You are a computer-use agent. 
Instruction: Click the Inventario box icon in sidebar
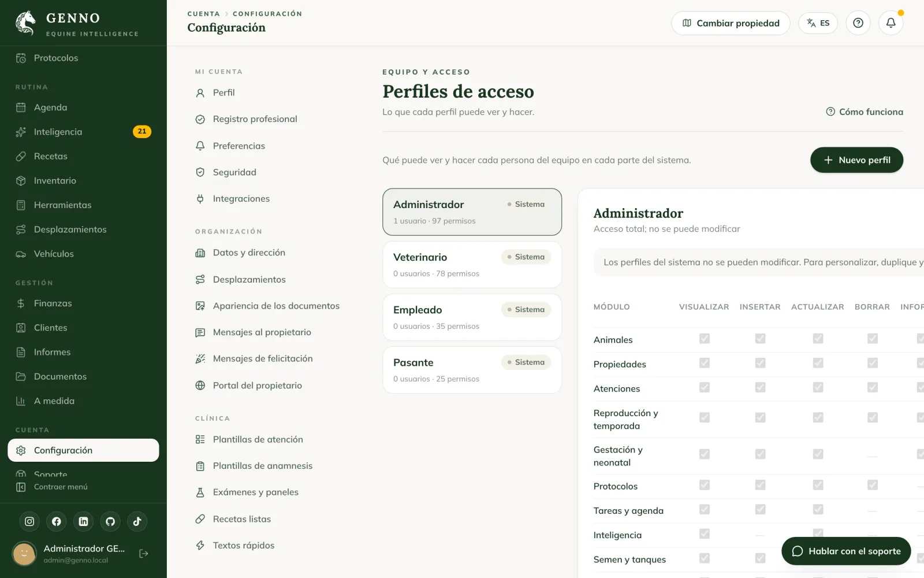[x=21, y=180]
